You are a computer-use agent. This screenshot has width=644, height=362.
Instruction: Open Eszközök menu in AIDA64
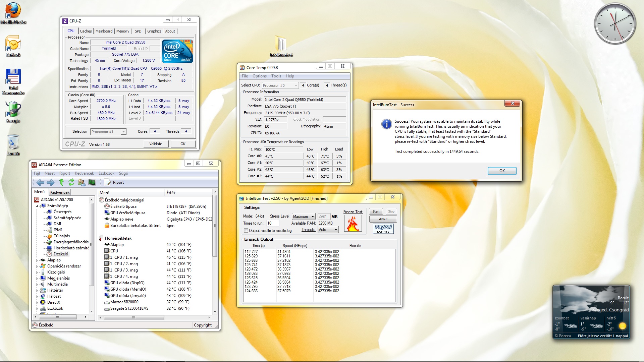tap(106, 173)
